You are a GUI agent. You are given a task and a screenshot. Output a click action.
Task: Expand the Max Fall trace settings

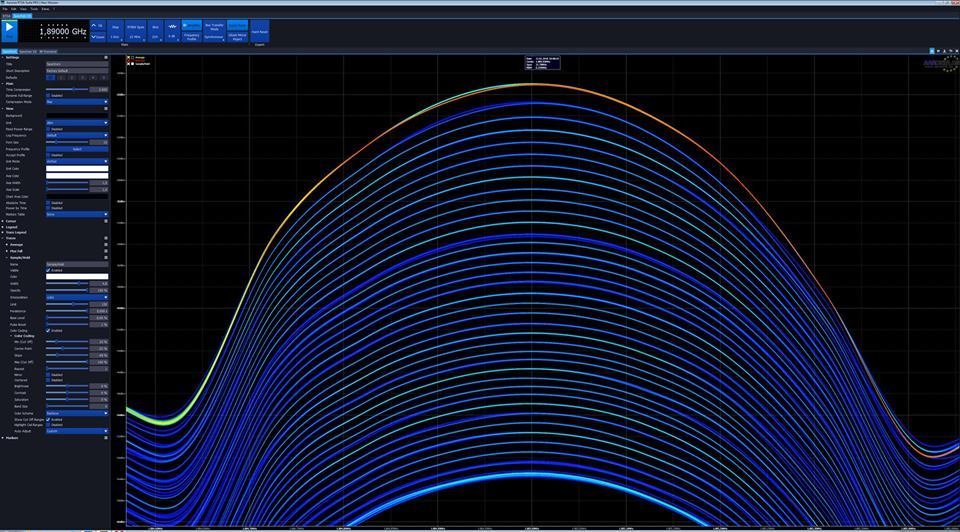(x=7, y=251)
